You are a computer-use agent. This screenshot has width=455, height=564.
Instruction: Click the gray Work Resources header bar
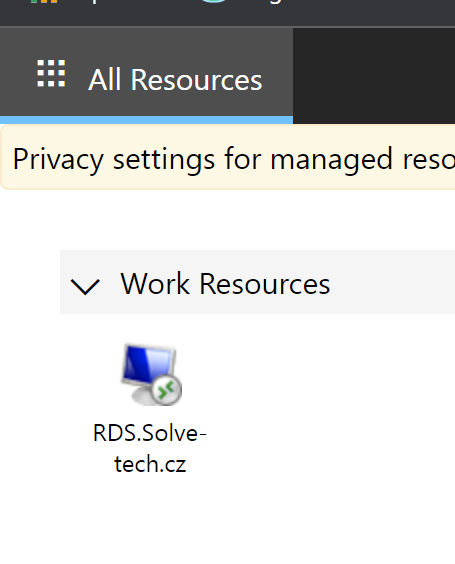(257, 282)
